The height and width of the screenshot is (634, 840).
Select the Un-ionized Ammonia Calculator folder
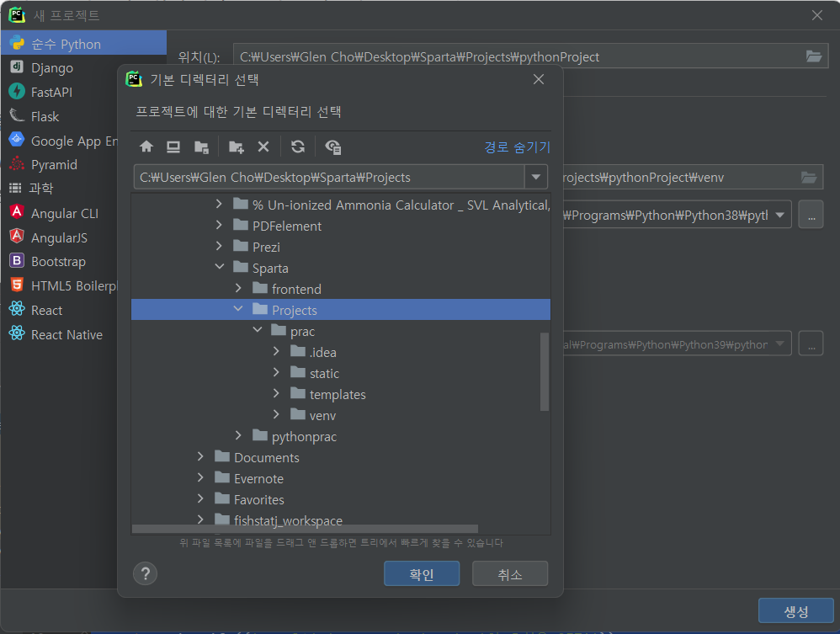tap(401, 205)
